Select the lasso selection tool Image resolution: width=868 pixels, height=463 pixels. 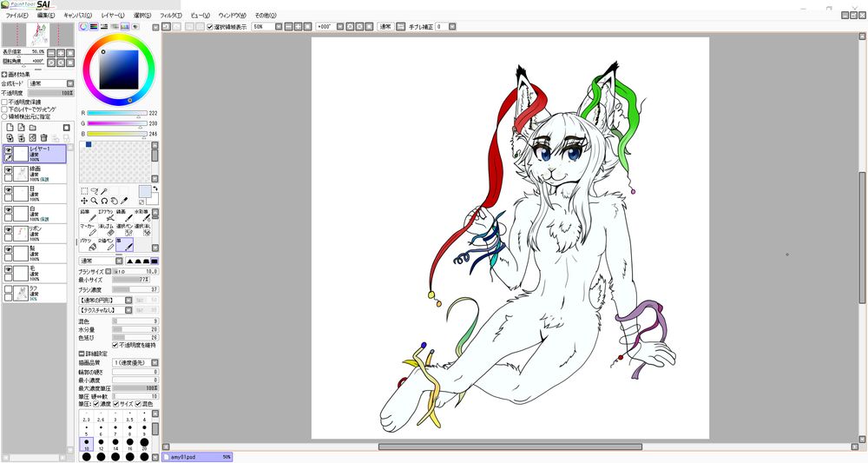coord(94,191)
